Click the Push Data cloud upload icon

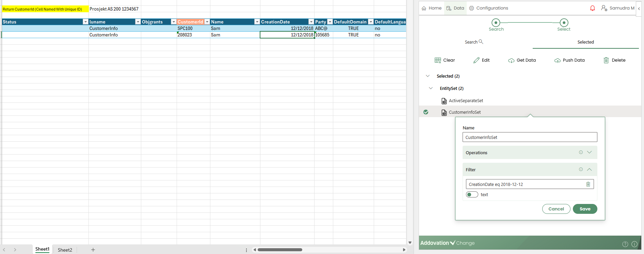coord(557,60)
